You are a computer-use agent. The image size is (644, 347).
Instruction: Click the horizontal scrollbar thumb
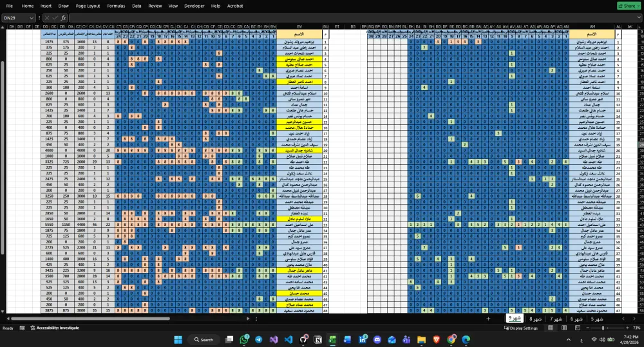[x=90, y=319]
